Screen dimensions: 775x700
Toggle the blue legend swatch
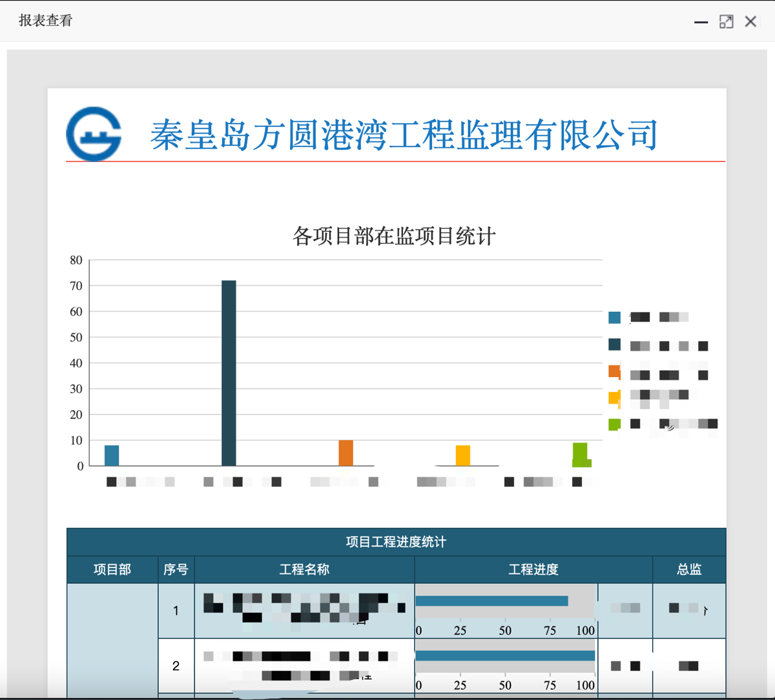(614, 317)
